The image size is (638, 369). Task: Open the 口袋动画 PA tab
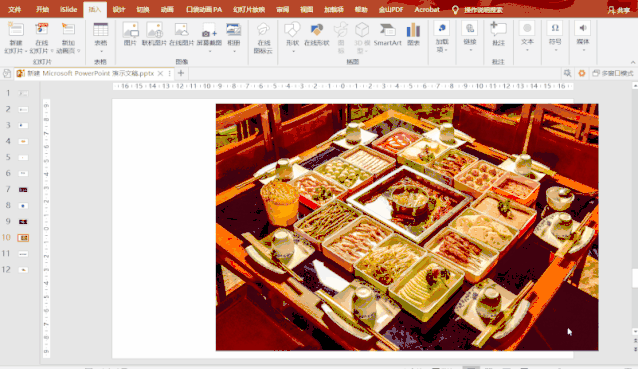(204, 9)
